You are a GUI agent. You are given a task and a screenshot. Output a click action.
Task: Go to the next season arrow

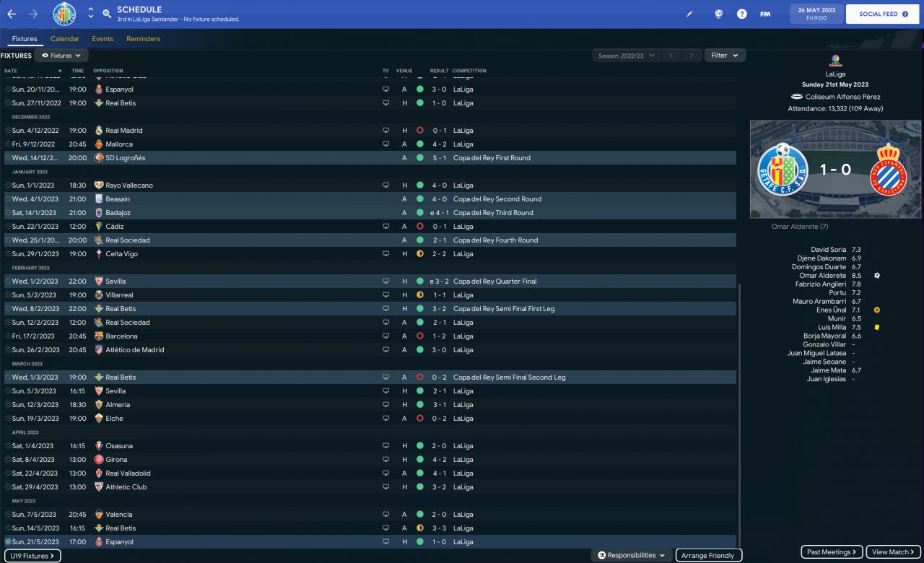click(692, 56)
